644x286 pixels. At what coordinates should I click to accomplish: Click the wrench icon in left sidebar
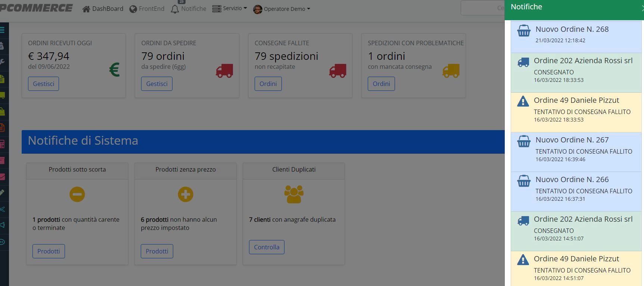[x=2, y=62]
